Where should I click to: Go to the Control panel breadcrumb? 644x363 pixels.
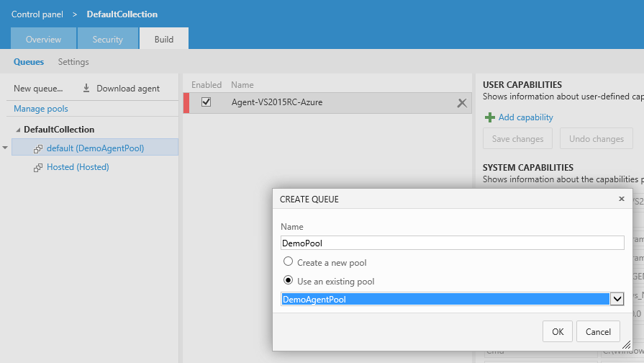tap(37, 14)
